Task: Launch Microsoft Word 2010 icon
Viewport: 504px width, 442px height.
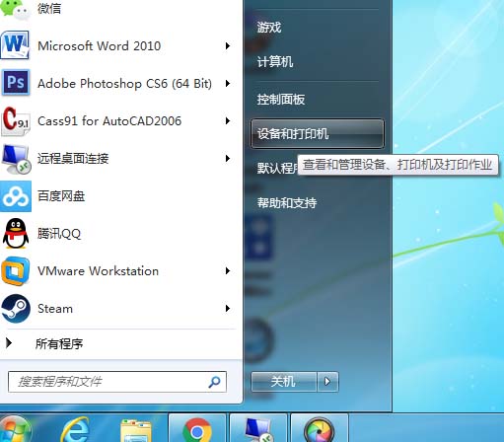Action: pos(15,45)
